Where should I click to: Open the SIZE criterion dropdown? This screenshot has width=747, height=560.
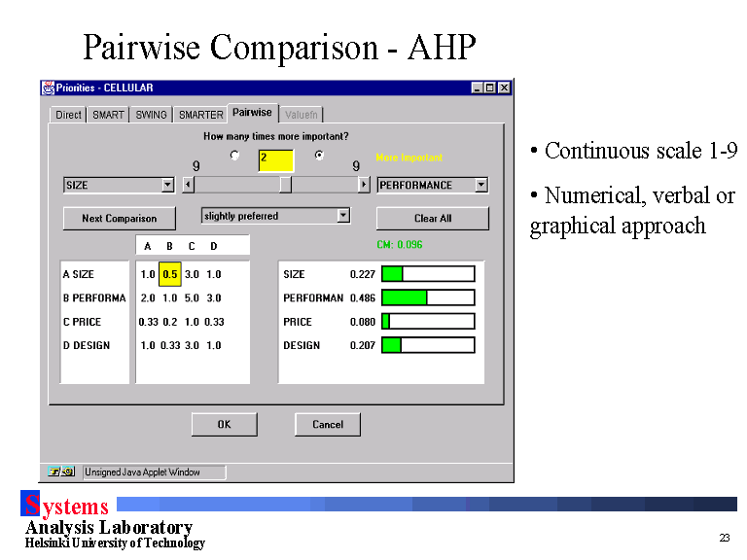[x=167, y=185]
